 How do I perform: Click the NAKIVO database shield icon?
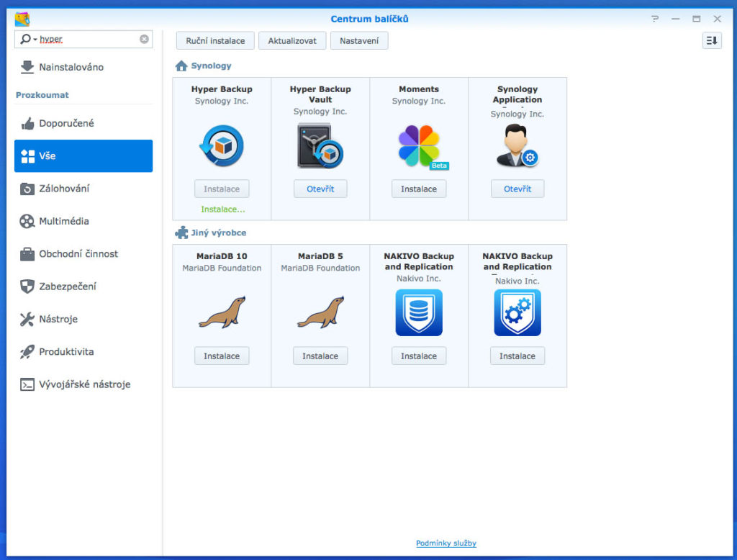(419, 312)
